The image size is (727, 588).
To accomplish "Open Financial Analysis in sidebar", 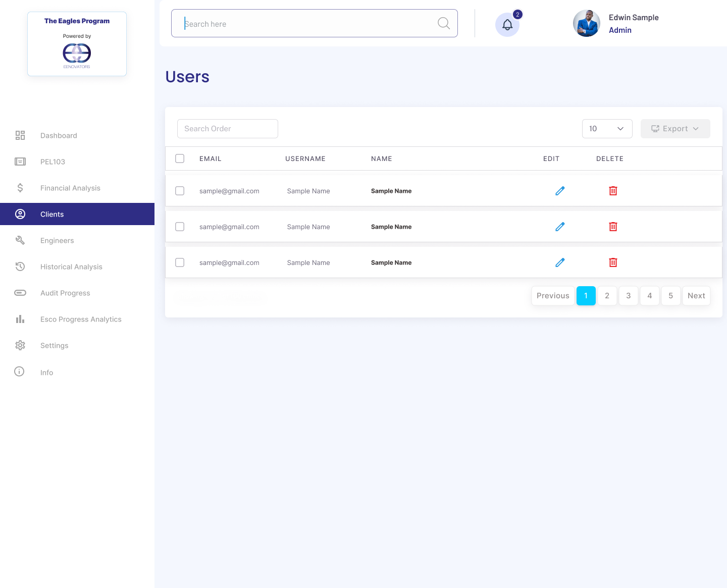I will pos(70,188).
